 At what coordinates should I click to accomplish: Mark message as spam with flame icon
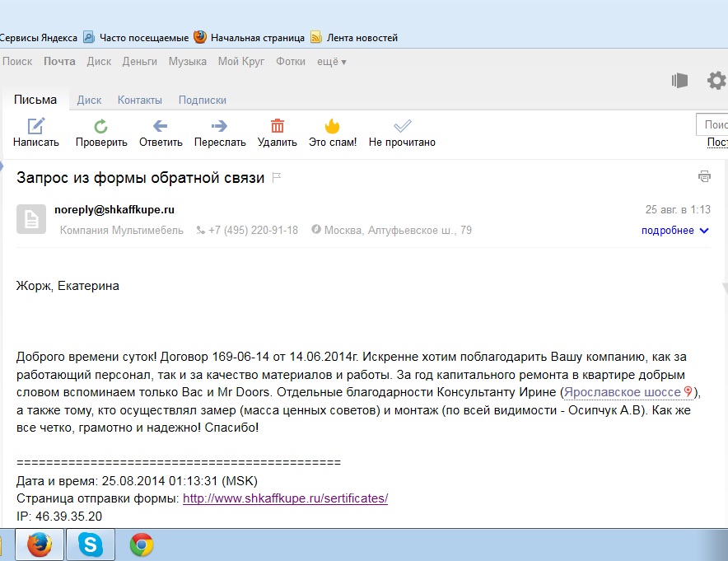tap(333, 126)
